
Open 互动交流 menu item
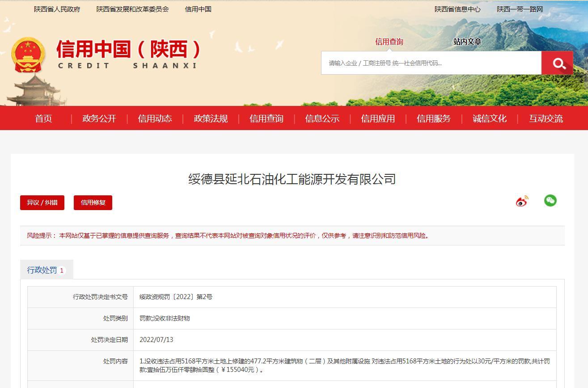tap(546, 118)
